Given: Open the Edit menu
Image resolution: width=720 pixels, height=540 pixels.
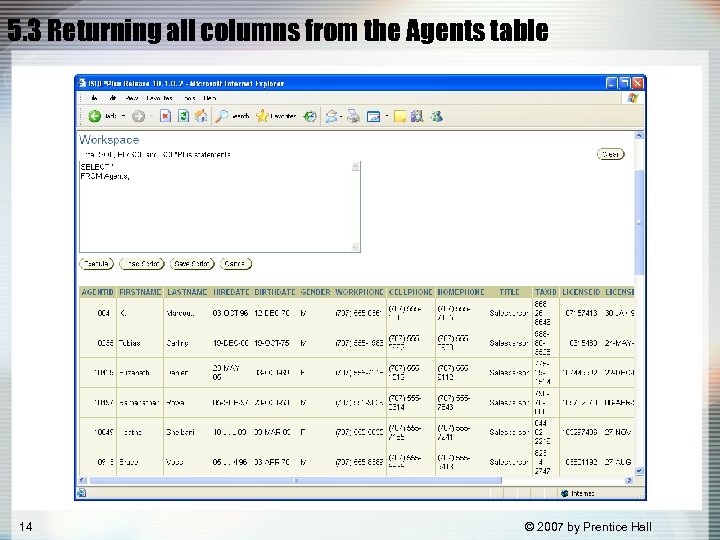Looking at the screenshot, I should (112, 98).
